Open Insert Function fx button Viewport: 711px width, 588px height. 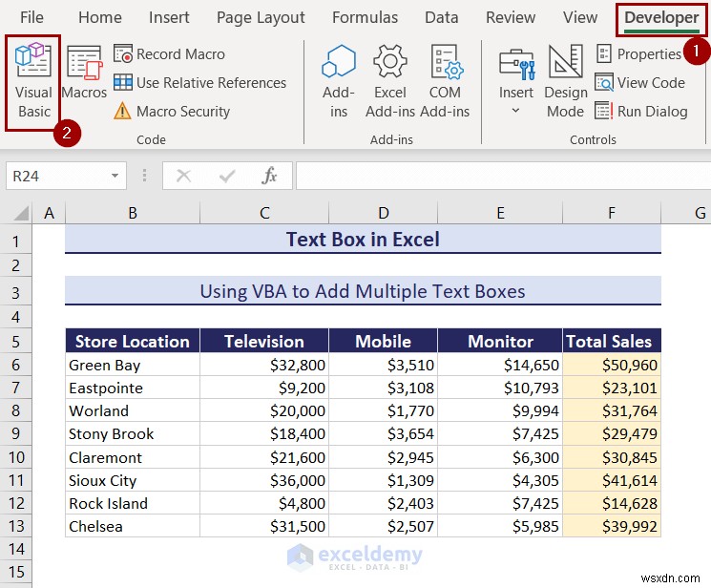tap(269, 176)
